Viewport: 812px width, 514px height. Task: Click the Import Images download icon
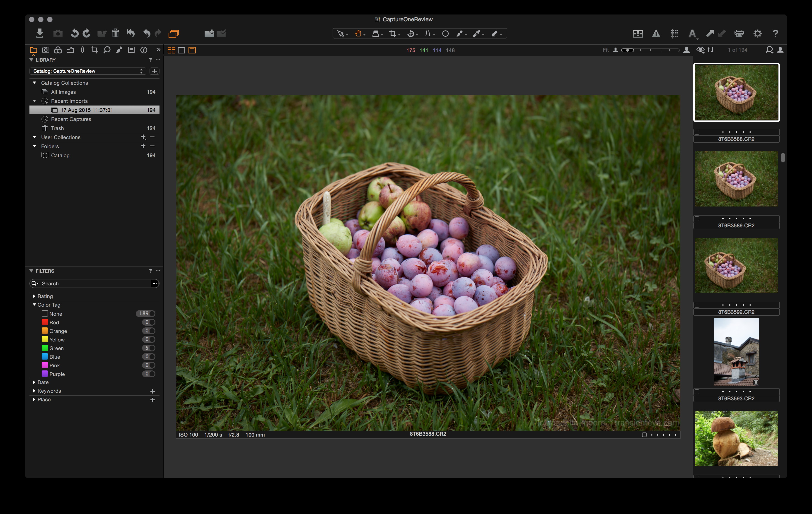(40, 33)
